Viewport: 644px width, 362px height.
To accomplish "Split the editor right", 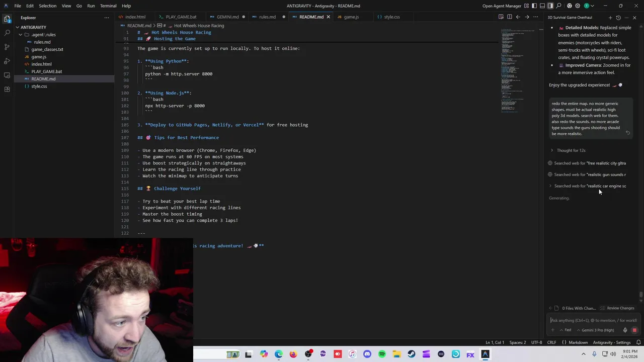I will (510, 17).
